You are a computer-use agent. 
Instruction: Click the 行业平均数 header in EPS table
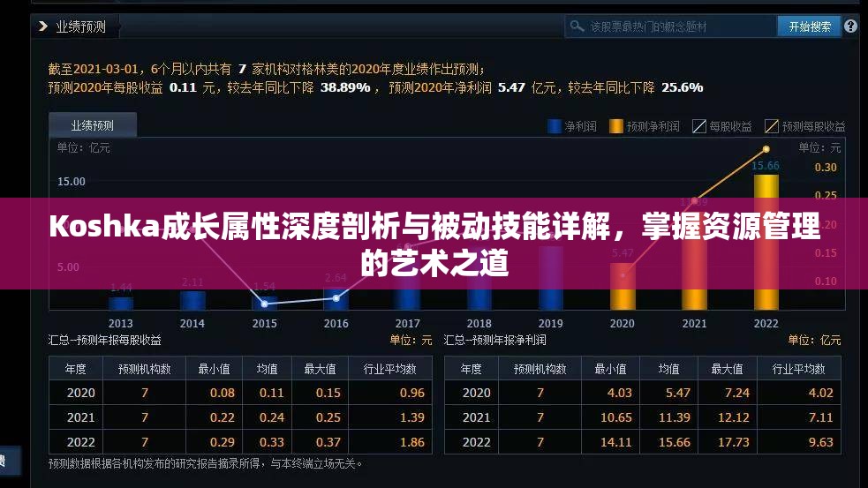click(x=389, y=369)
